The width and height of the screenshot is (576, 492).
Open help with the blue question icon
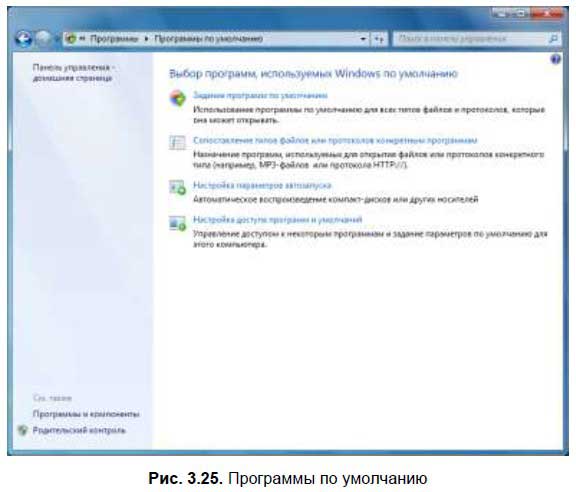click(x=555, y=59)
